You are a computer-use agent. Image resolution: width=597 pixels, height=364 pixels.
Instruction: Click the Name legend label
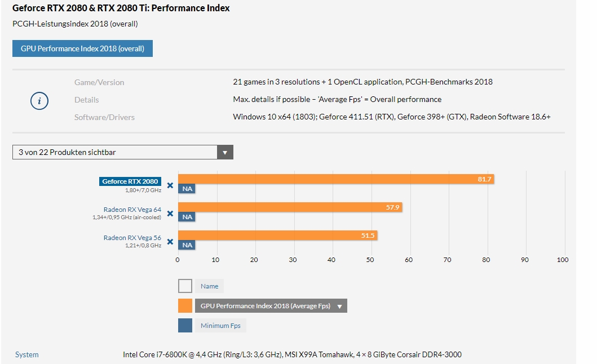click(209, 286)
